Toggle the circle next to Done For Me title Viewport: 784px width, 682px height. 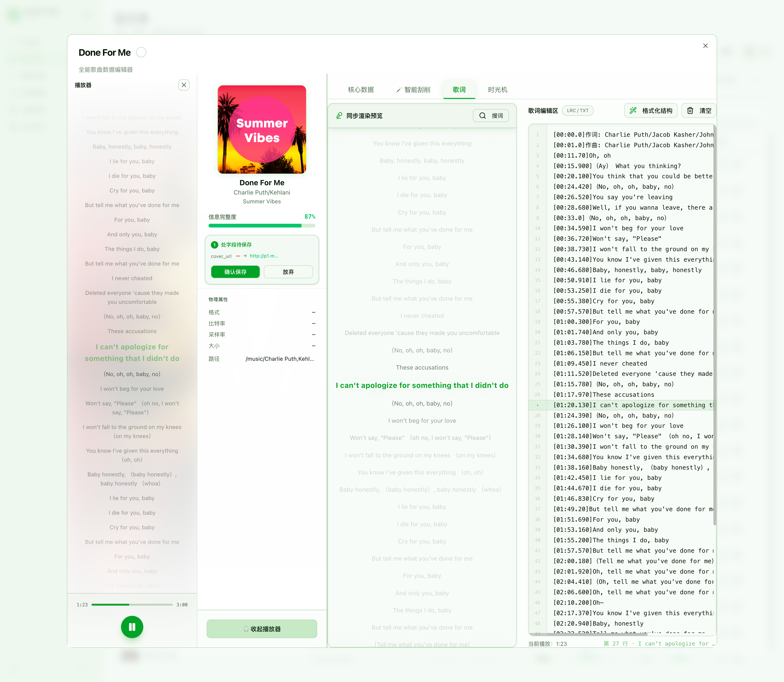click(141, 52)
